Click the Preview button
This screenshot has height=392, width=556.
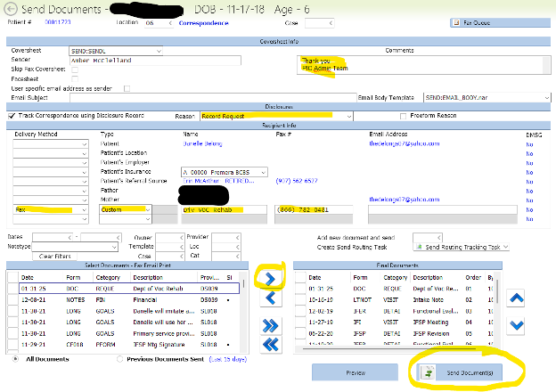click(355, 372)
